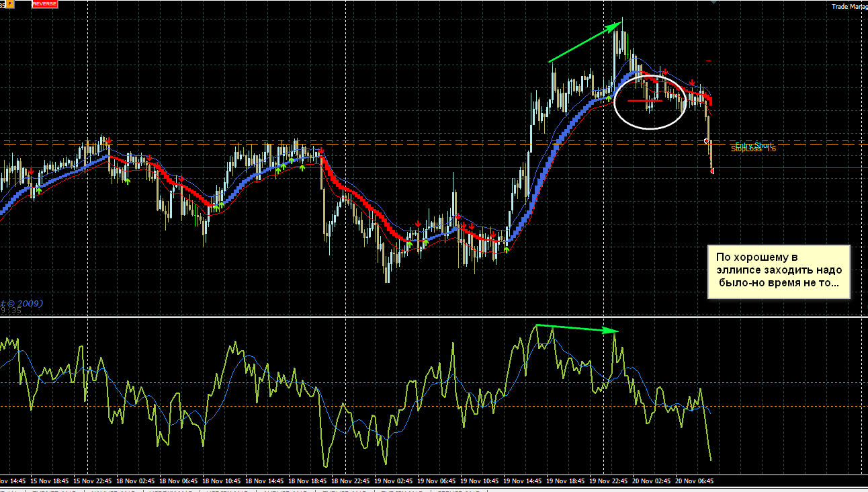This screenshot has height=492, width=868.
Task: Click the 18 Nov 22:45 time label
Action: coord(351,481)
